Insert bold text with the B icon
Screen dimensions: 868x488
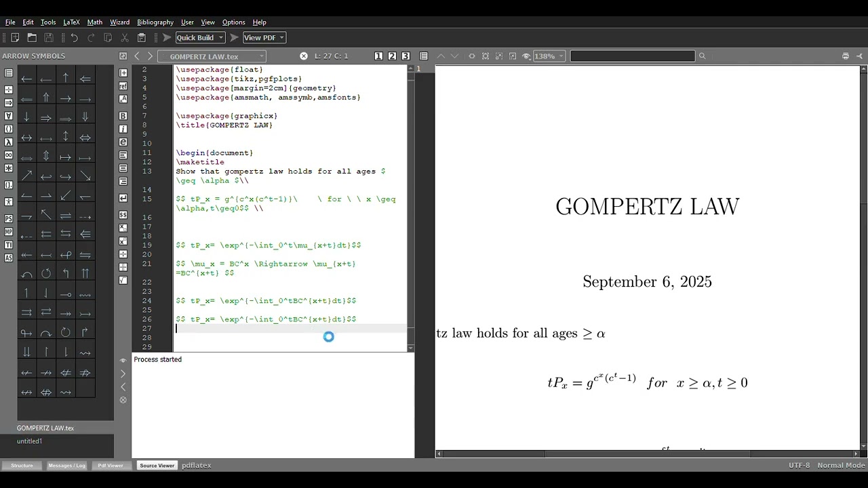[x=123, y=116]
